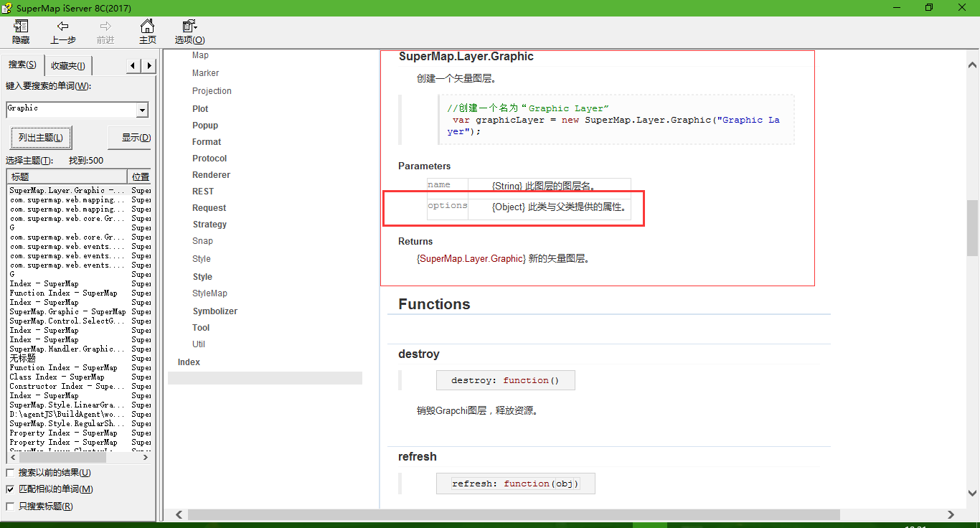Restore the window using title bar button
Screen dimensions: 980x528
pos(929,8)
